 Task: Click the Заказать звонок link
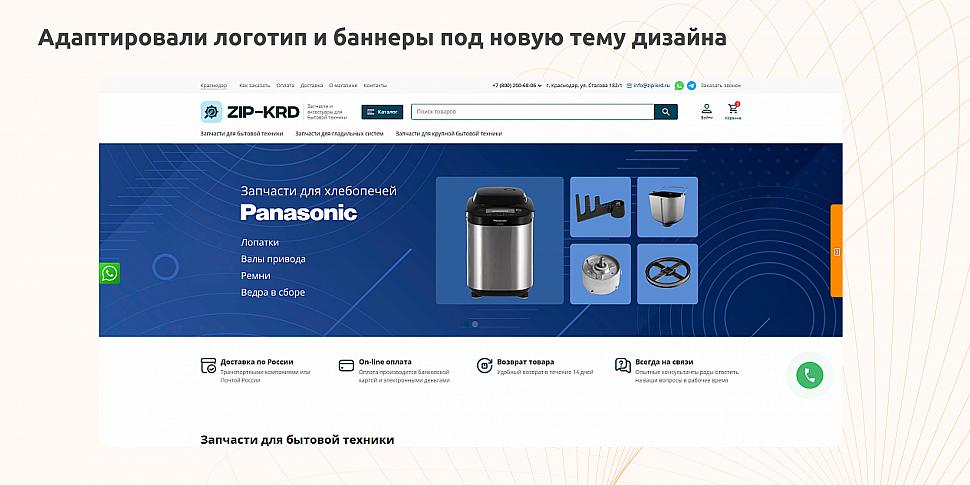click(721, 85)
